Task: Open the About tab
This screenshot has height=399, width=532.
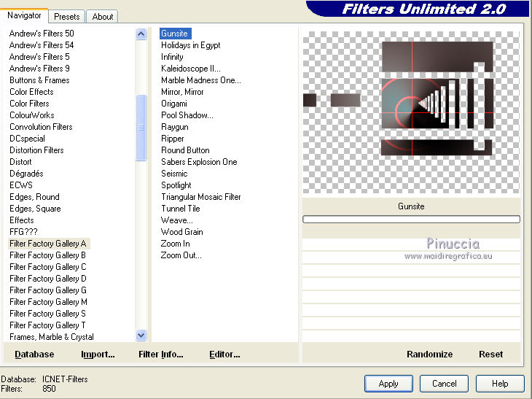Action: [x=103, y=17]
